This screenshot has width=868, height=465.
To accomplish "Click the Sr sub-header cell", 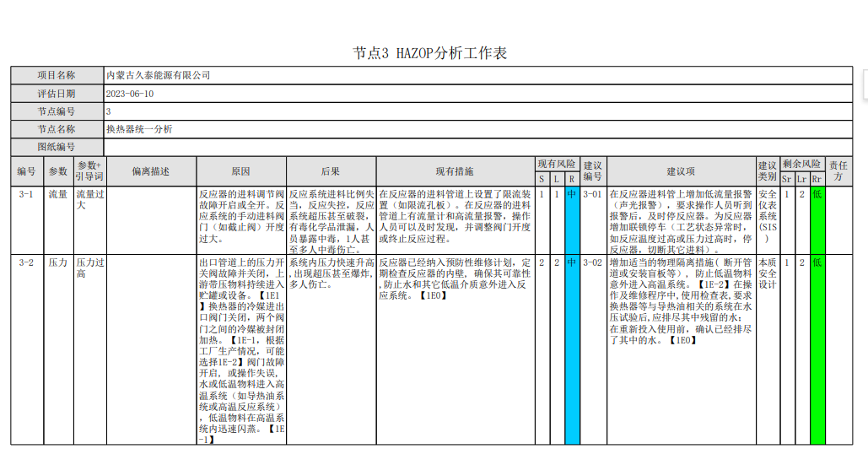I will (x=787, y=179).
